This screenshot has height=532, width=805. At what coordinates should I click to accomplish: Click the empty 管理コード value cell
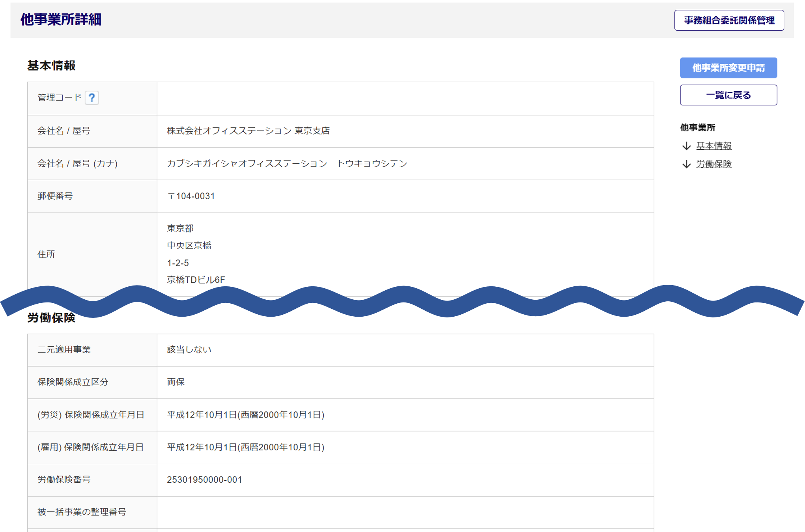pos(405,99)
